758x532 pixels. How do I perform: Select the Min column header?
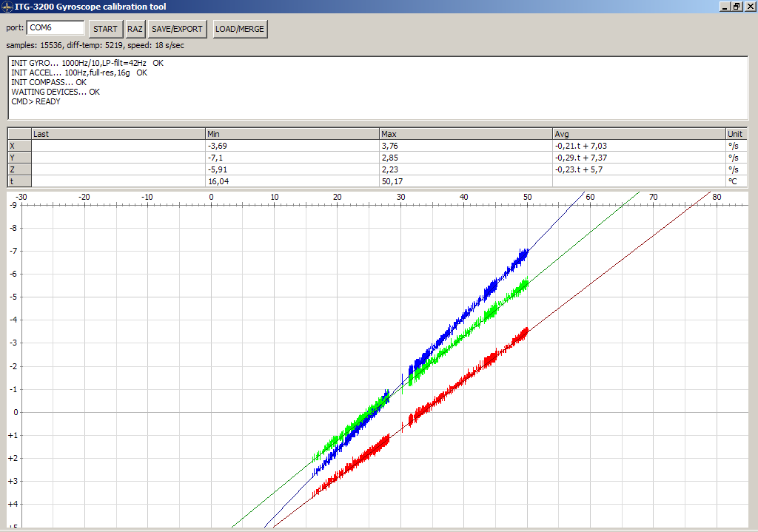click(x=292, y=134)
